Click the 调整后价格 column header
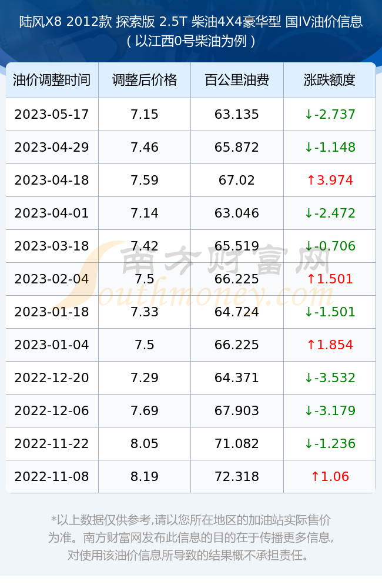 point(145,80)
